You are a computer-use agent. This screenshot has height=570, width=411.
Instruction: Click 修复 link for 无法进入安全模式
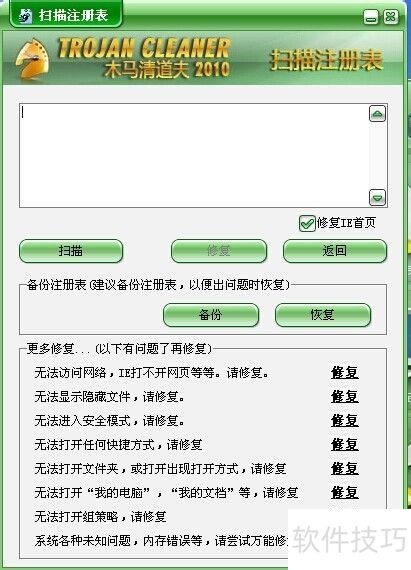pyautogui.click(x=344, y=421)
